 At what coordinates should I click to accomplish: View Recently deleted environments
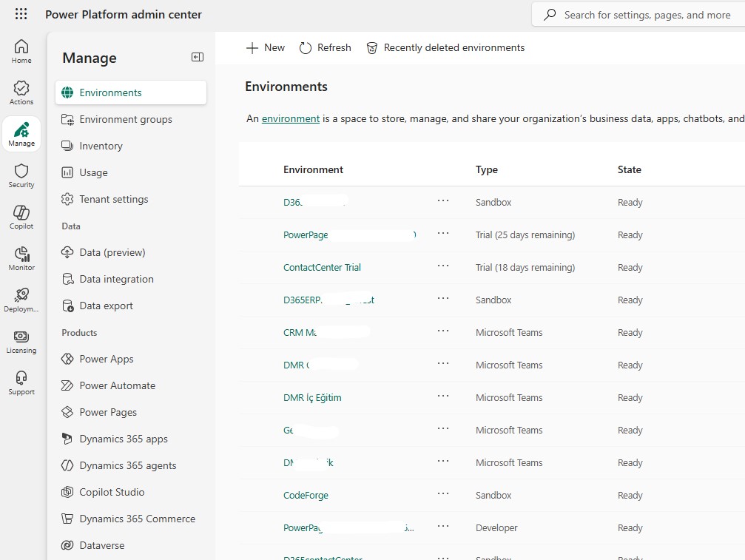pyautogui.click(x=445, y=47)
